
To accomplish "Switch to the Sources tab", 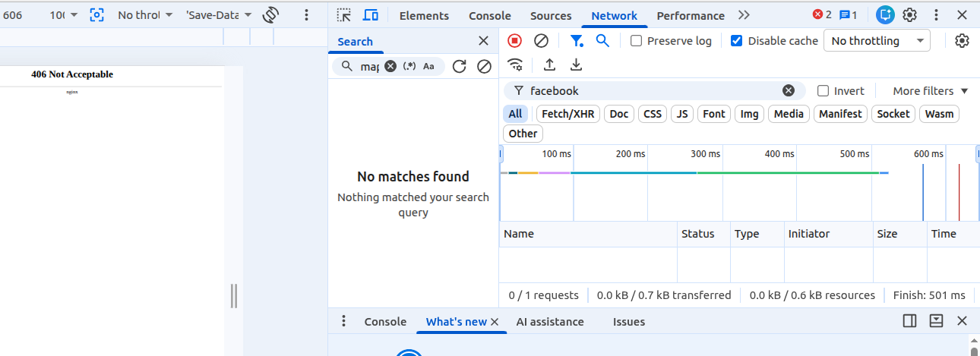I will [551, 15].
